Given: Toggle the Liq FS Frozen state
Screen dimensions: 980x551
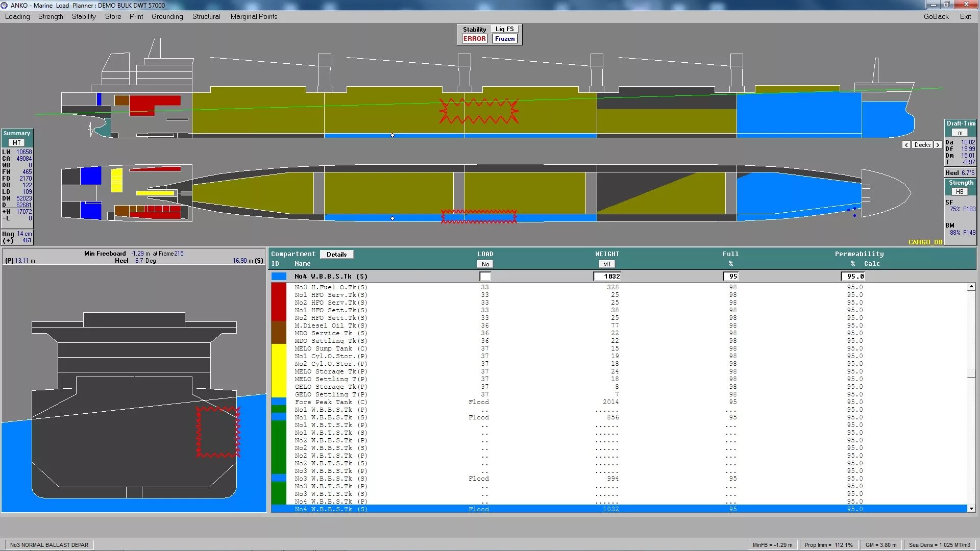Looking at the screenshot, I should coord(505,39).
